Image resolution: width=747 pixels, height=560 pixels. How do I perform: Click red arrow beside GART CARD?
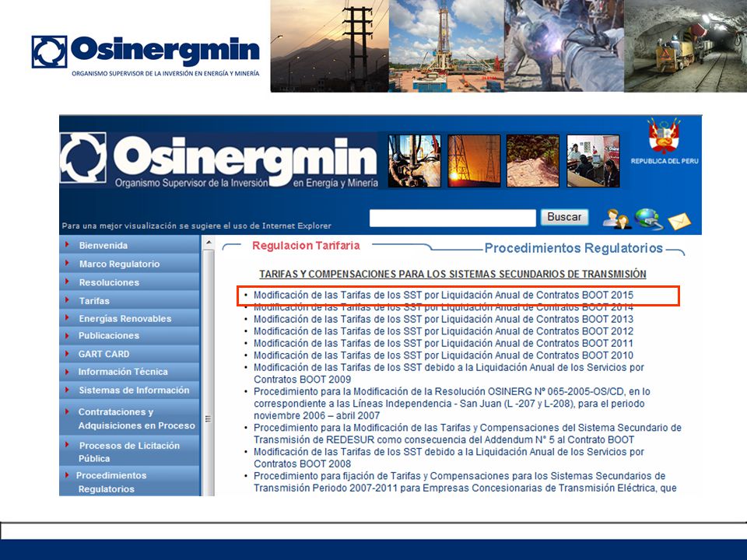(x=67, y=353)
